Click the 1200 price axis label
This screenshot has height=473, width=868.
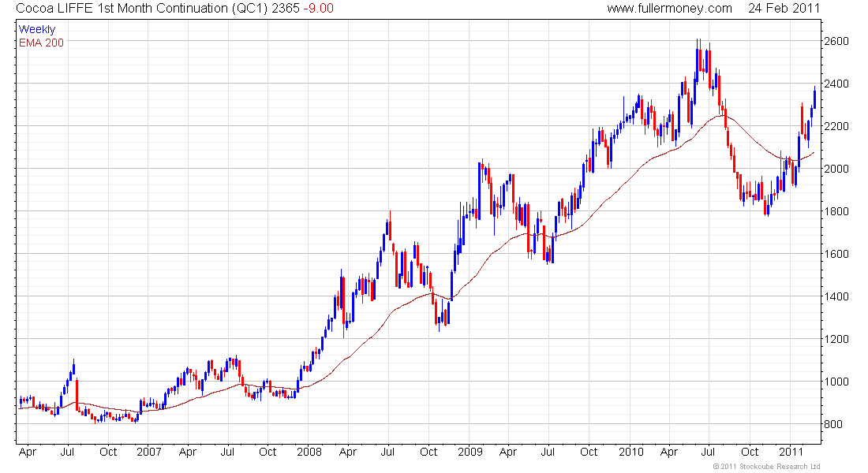coord(836,339)
